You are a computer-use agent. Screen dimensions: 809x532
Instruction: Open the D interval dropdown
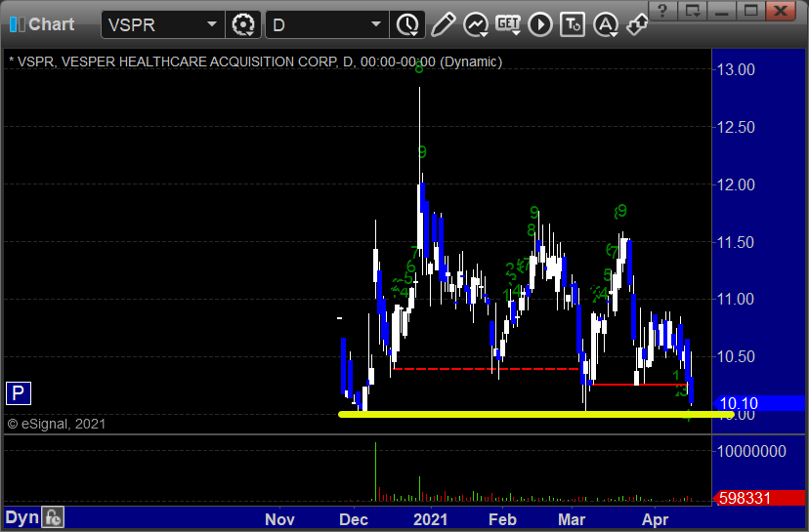pos(376,24)
